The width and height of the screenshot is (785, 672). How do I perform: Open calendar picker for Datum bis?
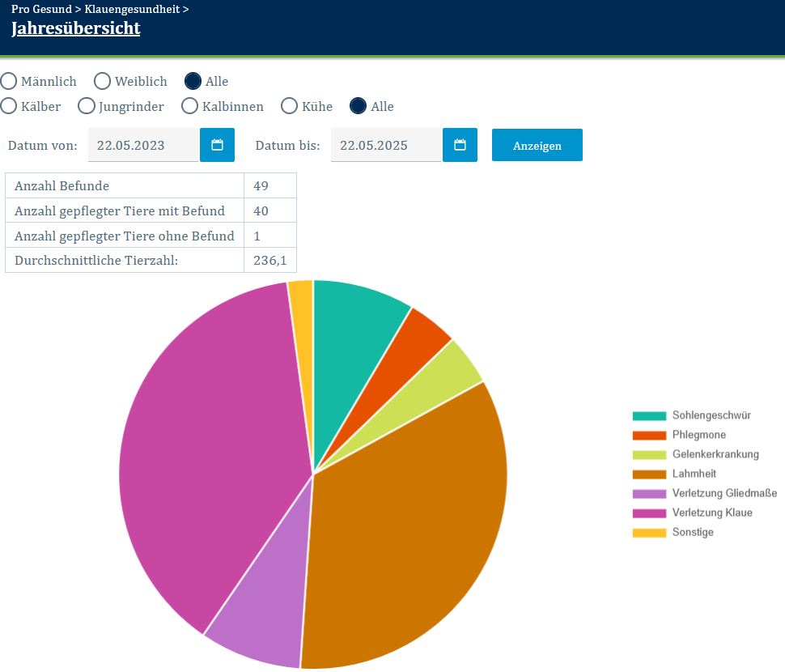click(x=460, y=145)
